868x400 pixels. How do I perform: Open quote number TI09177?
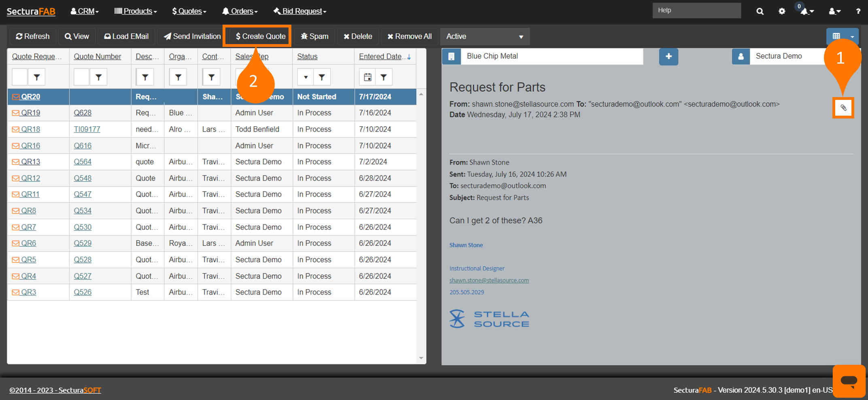pos(87,129)
